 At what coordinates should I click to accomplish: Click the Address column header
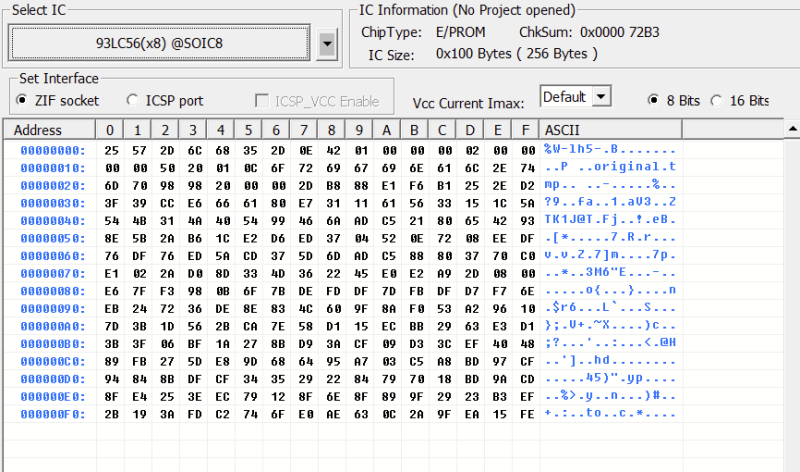coord(38,130)
